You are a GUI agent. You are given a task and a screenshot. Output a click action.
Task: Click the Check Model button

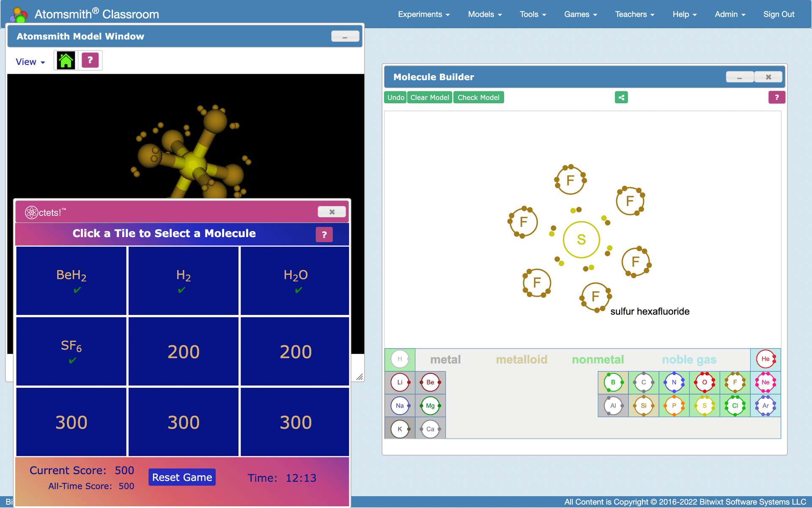pos(478,97)
